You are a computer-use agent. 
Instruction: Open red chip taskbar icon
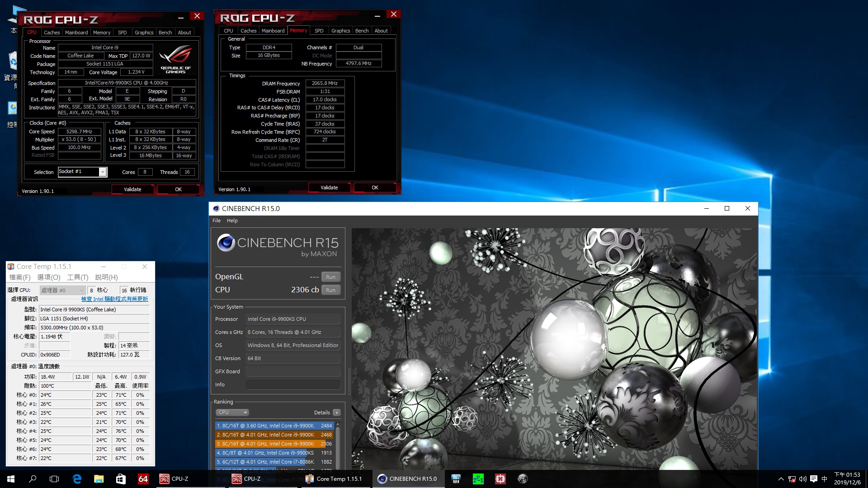pyautogui.click(x=500, y=479)
